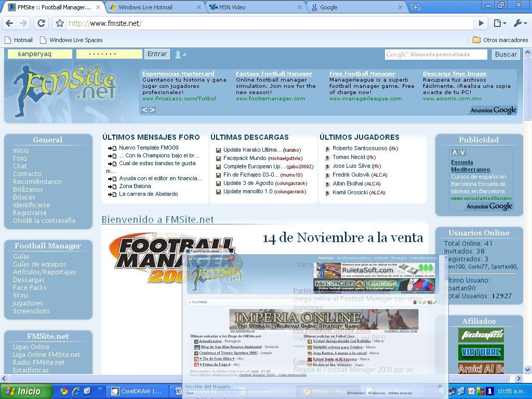Image resolution: width=532 pixels, height=399 pixels.
Task: Bookmark this page with the star icon
Action: point(60,23)
